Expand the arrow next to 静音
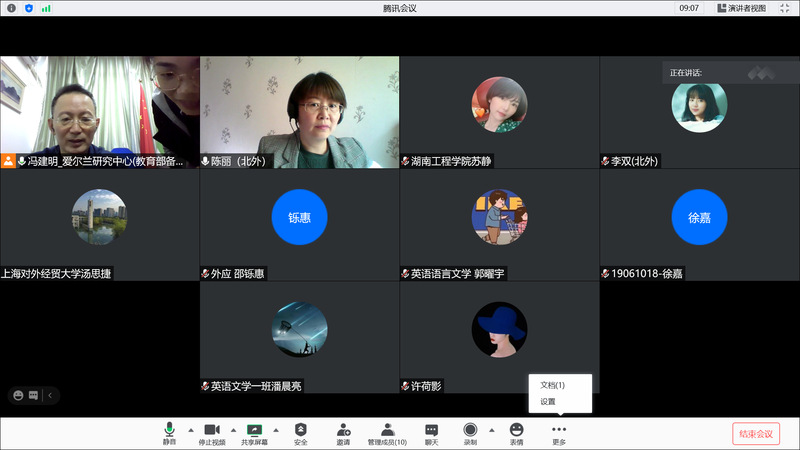 (x=190, y=430)
